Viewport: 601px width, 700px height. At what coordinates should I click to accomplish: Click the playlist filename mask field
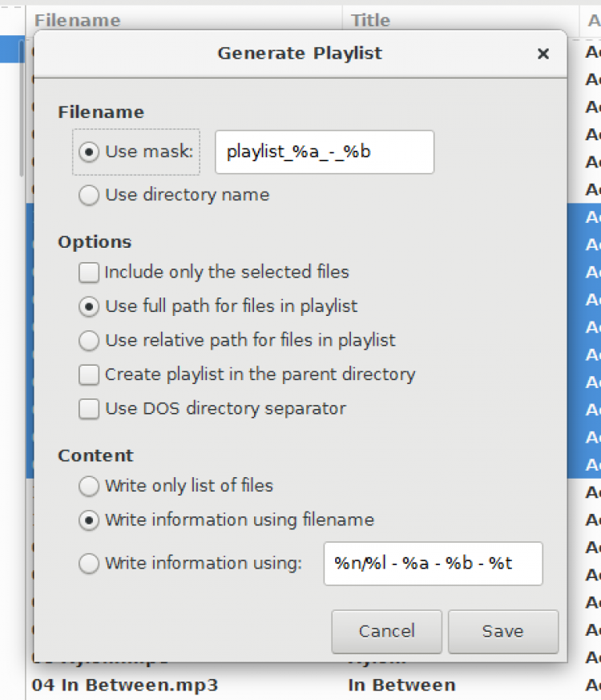(x=324, y=152)
